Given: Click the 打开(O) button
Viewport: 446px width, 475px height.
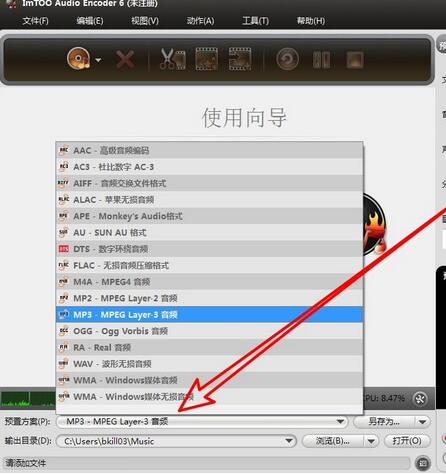Looking at the screenshot, I should tap(407, 441).
